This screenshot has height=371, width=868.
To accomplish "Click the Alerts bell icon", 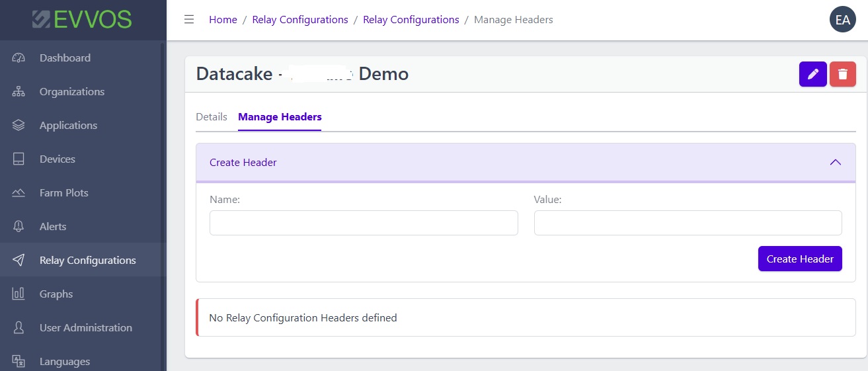I will (19, 227).
